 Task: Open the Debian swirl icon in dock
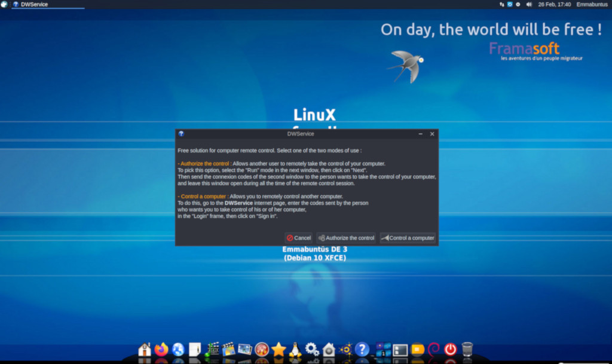[x=434, y=349]
